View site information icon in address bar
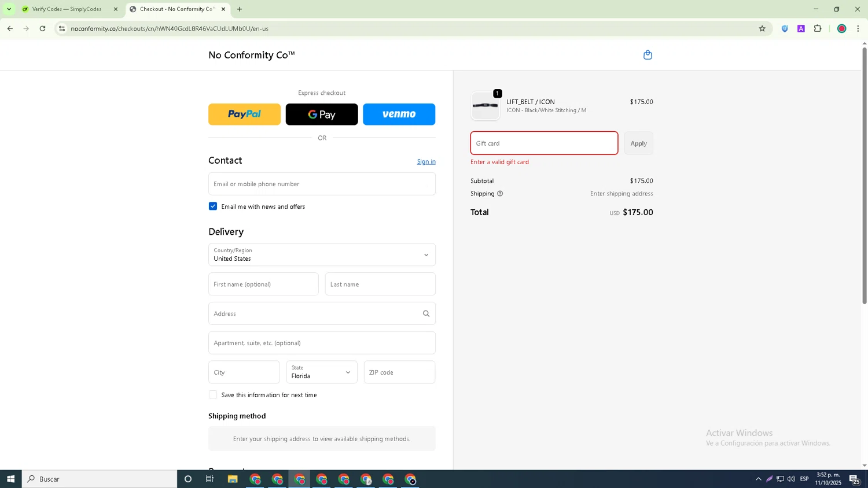The image size is (868, 488). pyautogui.click(x=62, y=28)
